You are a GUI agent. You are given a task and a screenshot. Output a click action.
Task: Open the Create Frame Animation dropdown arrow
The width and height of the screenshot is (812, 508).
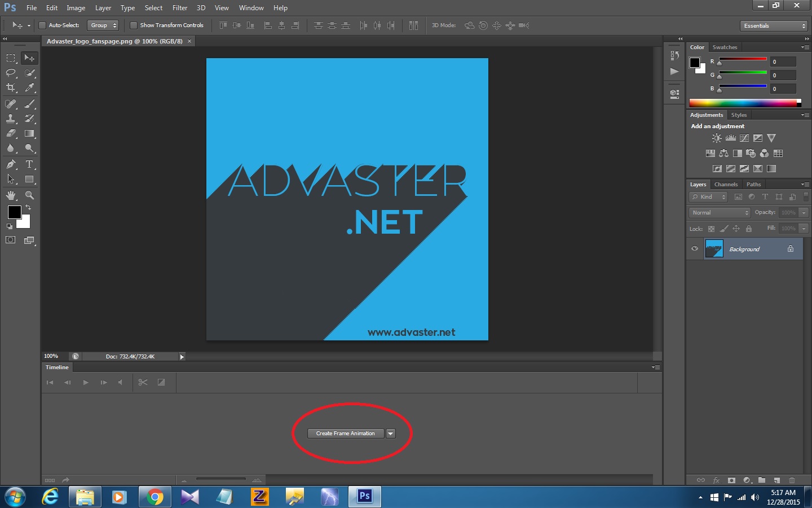[390, 433]
